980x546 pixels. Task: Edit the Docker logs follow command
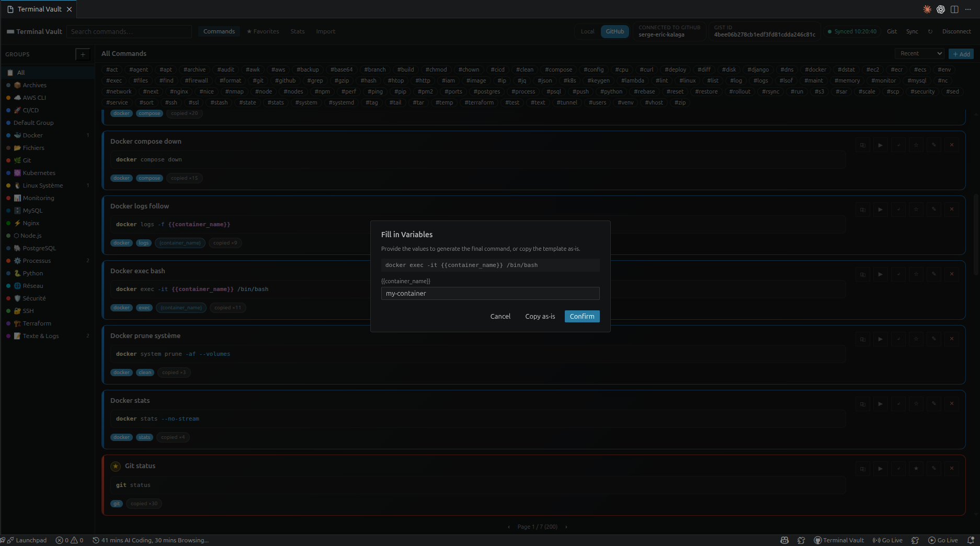[933, 210]
